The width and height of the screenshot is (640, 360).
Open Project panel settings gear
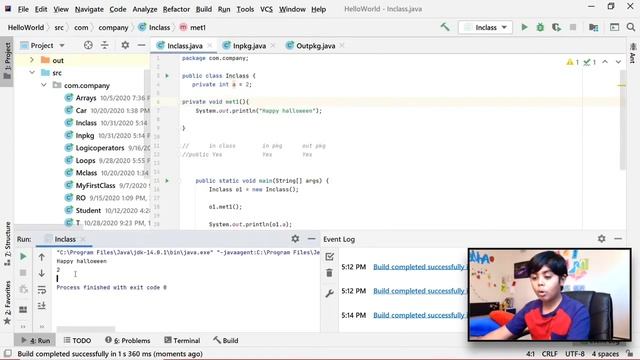tap(125, 45)
